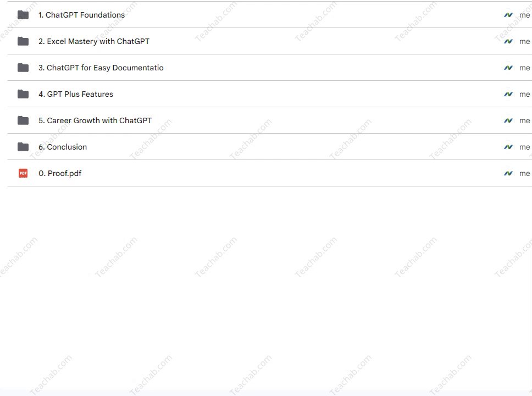This screenshot has width=532, height=396.
Task: Open "2. Excel Mastery with ChatGPT" folder name
Action: 94,41
